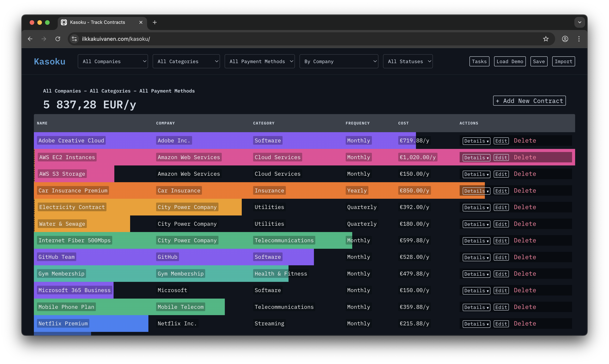Expand the All Categories dropdown
609x364 pixels.
[186, 61]
